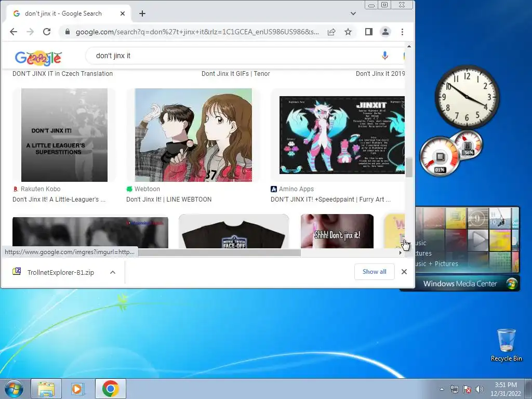
Task: Share this page via the share icon
Action: 331,32
